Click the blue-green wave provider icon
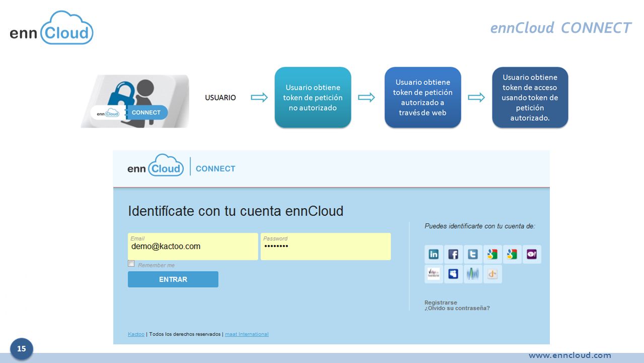Image resolution: width=644 pixels, height=363 pixels. [x=473, y=274]
